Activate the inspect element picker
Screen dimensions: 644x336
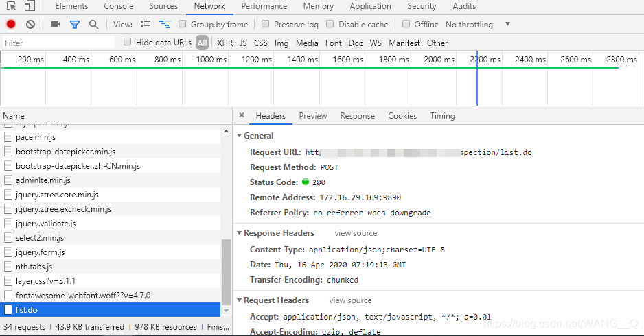click(x=10, y=6)
